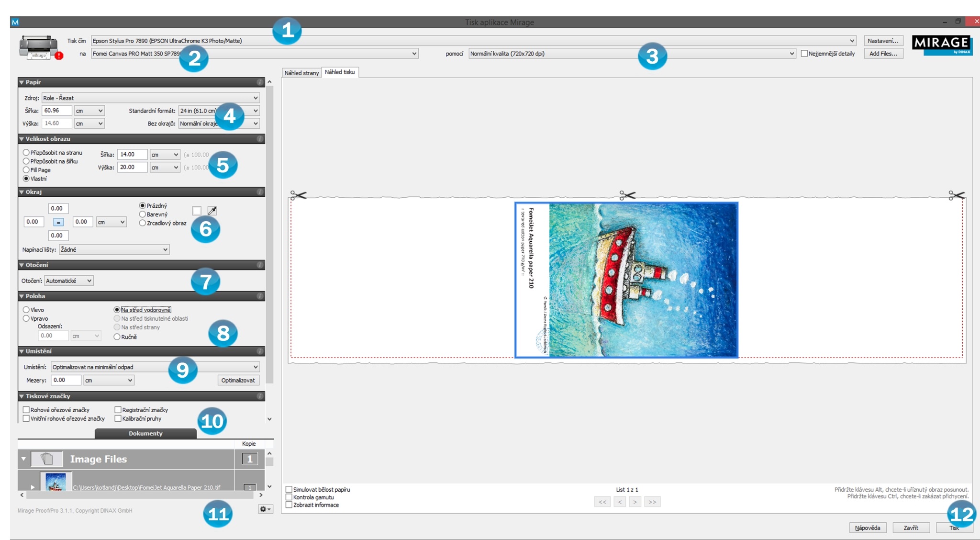Click the Otočení section info icon

pyautogui.click(x=260, y=265)
